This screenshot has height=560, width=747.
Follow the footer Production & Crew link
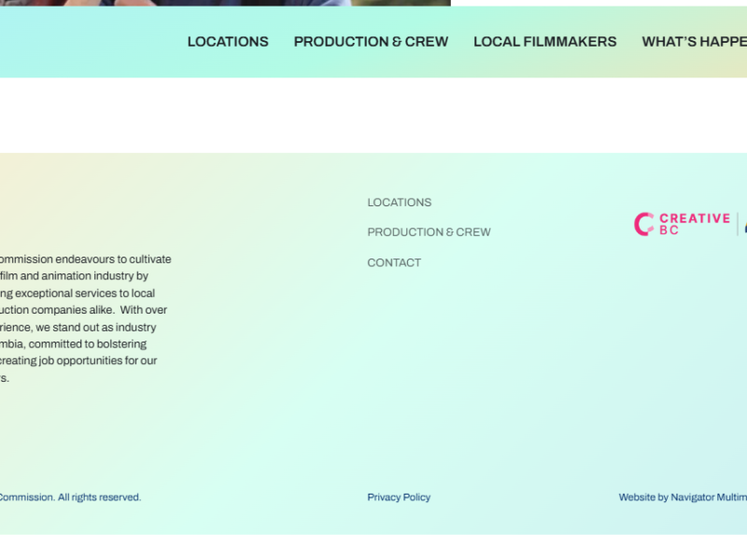[x=429, y=232]
